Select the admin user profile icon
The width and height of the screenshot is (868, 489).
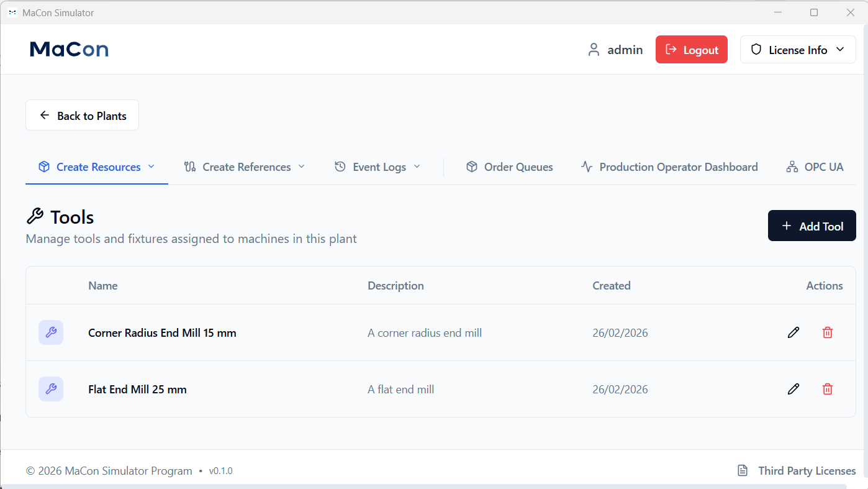click(x=594, y=49)
